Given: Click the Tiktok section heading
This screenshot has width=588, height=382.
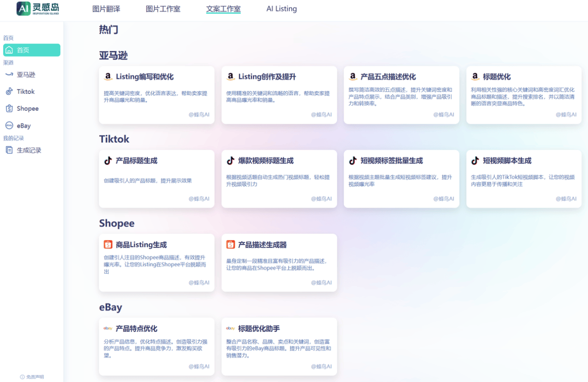Looking at the screenshot, I should (x=114, y=139).
